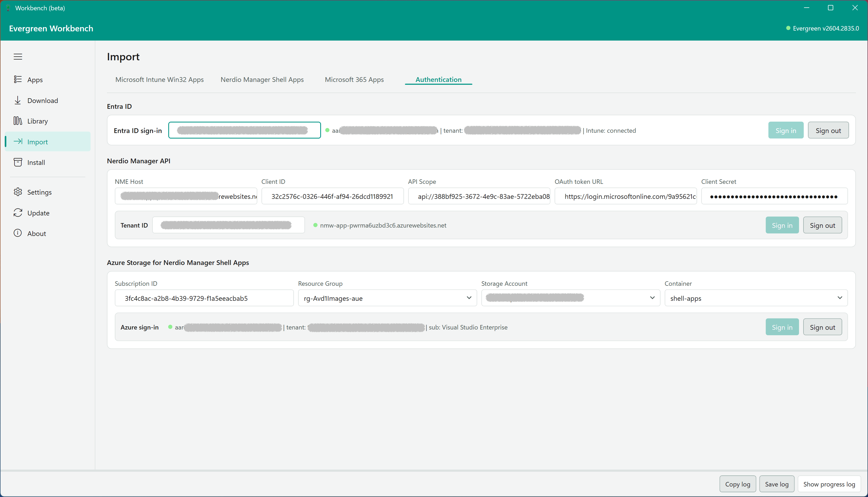Click 'sub: Visual Studio Enterprise' text
868x497 pixels.
click(x=468, y=327)
